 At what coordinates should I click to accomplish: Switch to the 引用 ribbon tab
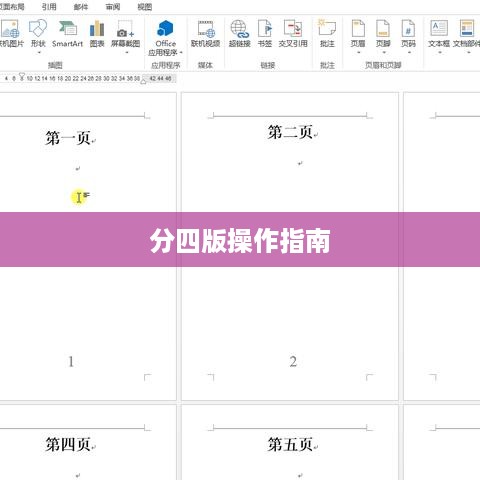pos(49,7)
